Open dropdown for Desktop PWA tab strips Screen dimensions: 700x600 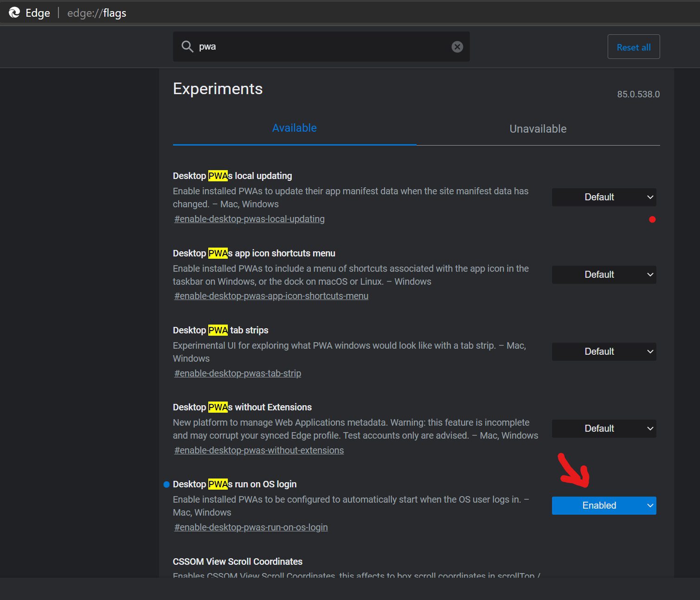click(x=604, y=351)
